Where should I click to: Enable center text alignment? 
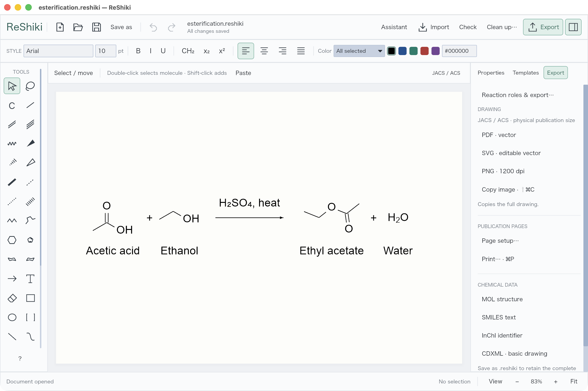click(x=264, y=51)
